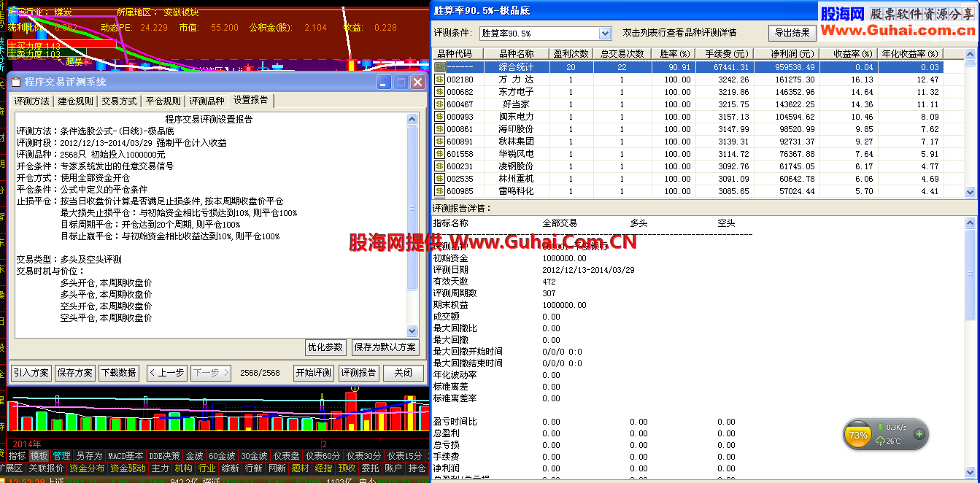Select the 东方电子 stock name cell
Viewport: 980px width, 483px height.
[517, 92]
